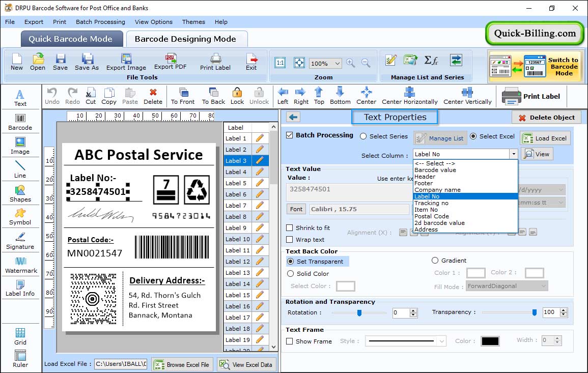This screenshot has height=373, width=588.
Task: Collapse the Select Column dropdown arrow
Action: pyautogui.click(x=513, y=154)
